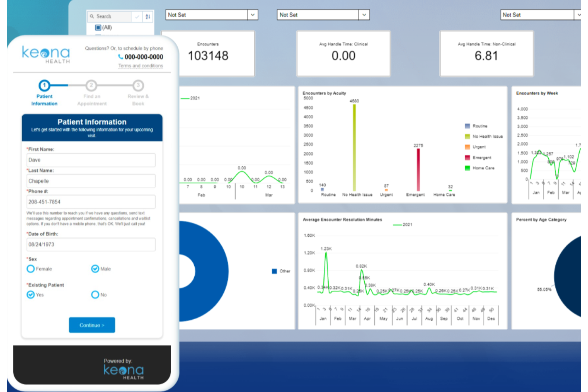The height and width of the screenshot is (392, 588).
Task: Click the magnifying glass search icon
Action: 93,16
